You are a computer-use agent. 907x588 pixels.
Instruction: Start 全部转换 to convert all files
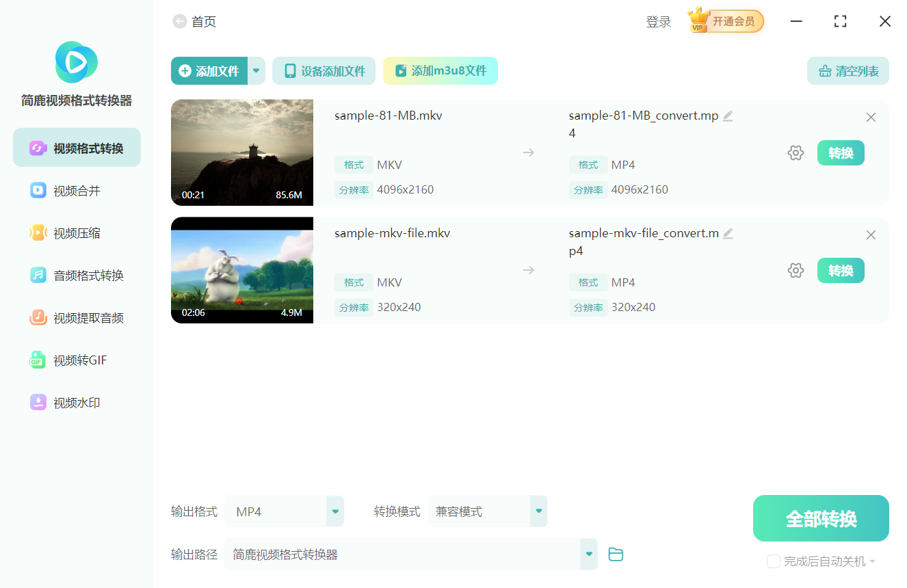coord(820,518)
